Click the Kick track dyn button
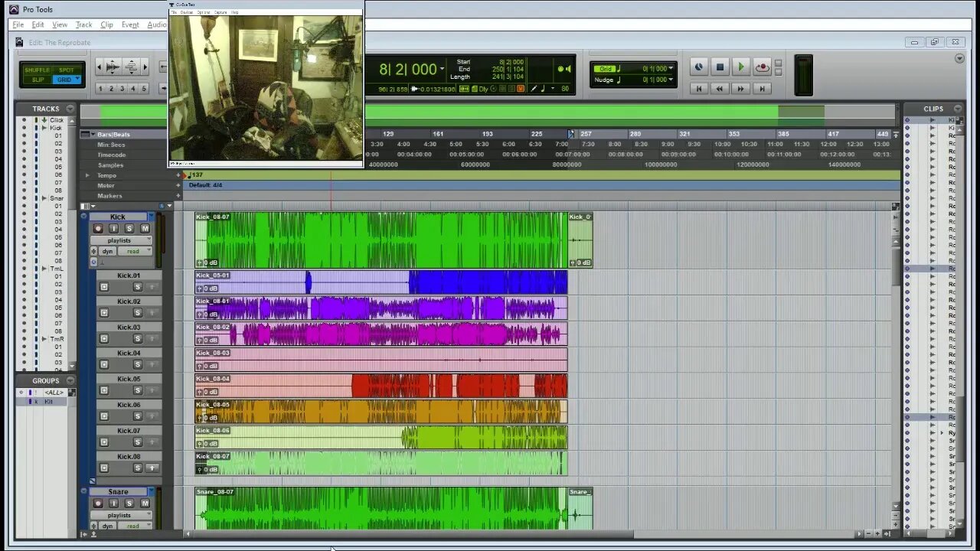Viewport: 980px width, 551px height. pyautogui.click(x=107, y=251)
